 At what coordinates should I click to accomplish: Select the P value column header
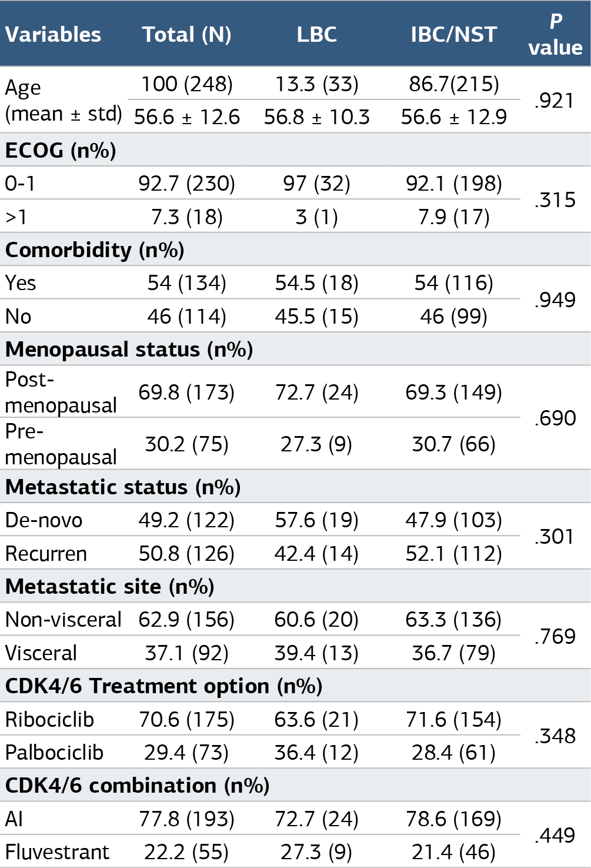point(555,34)
